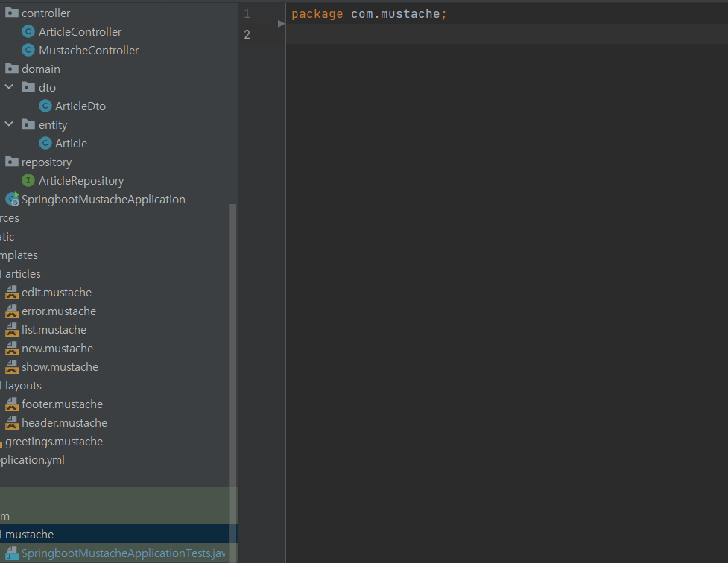The height and width of the screenshot is (563, 728).
Task: Open ArticleRepository interface
Action: [x=81, y=180]
